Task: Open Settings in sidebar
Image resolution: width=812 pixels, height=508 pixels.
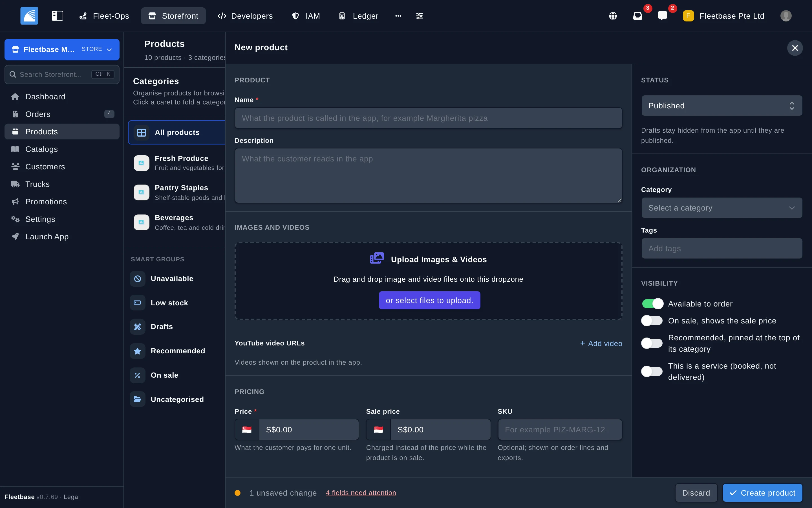Action: 62,219
